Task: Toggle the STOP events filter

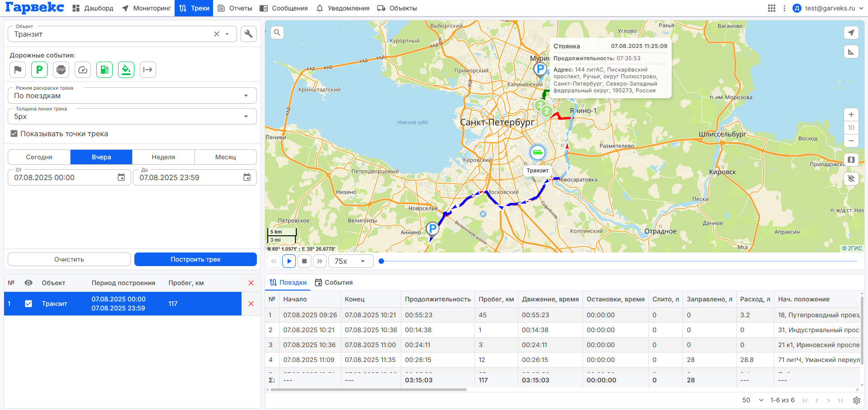Action: tap(61, 70)
